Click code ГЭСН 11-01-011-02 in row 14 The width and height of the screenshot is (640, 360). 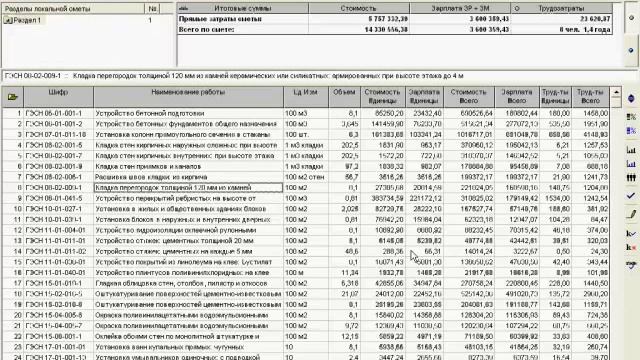[x=56, y=251]
